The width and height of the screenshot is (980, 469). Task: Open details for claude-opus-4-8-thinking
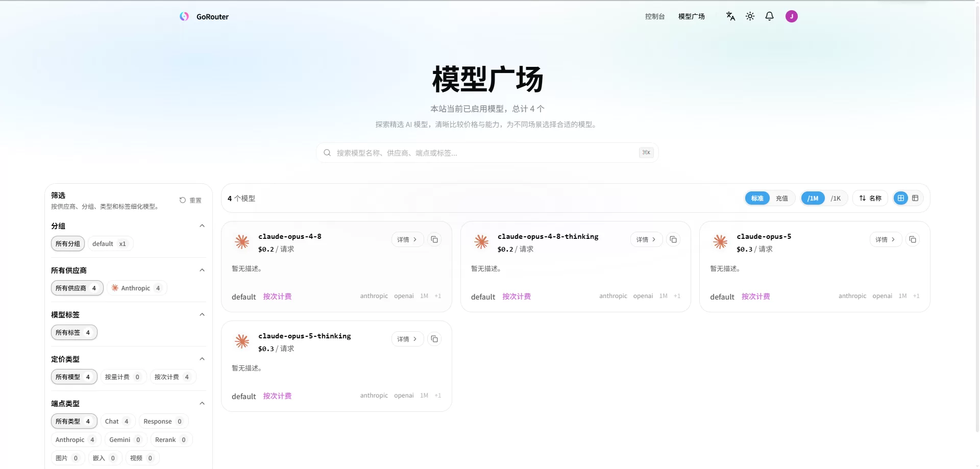tap(647, 239)
